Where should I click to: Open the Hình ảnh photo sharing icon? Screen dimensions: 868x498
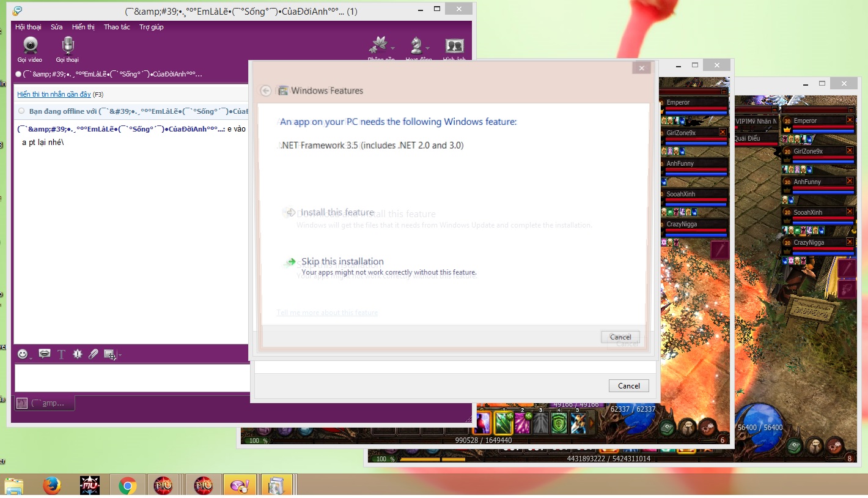454,46
